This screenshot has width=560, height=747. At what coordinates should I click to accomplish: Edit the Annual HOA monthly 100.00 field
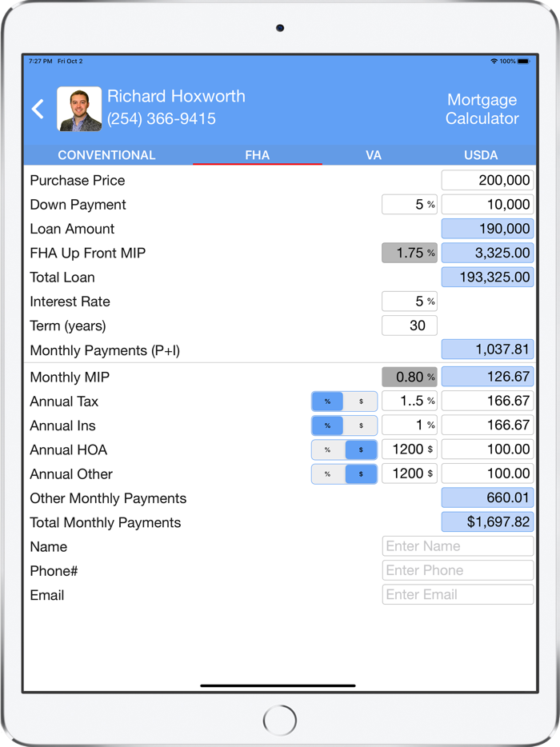[487, 449]
